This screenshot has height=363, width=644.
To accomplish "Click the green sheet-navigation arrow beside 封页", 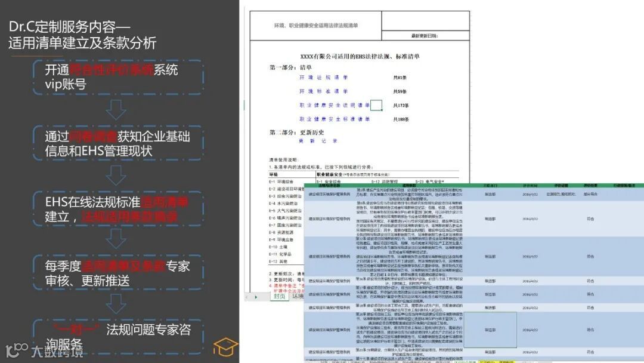I will [x=256, y=297].
